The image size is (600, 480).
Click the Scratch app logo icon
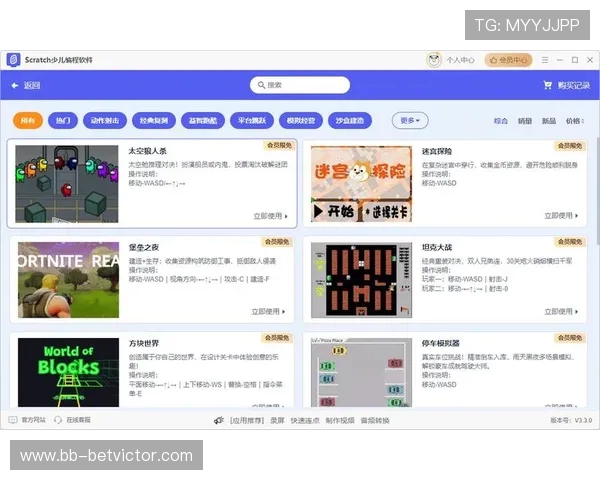[x=13, y=60]
